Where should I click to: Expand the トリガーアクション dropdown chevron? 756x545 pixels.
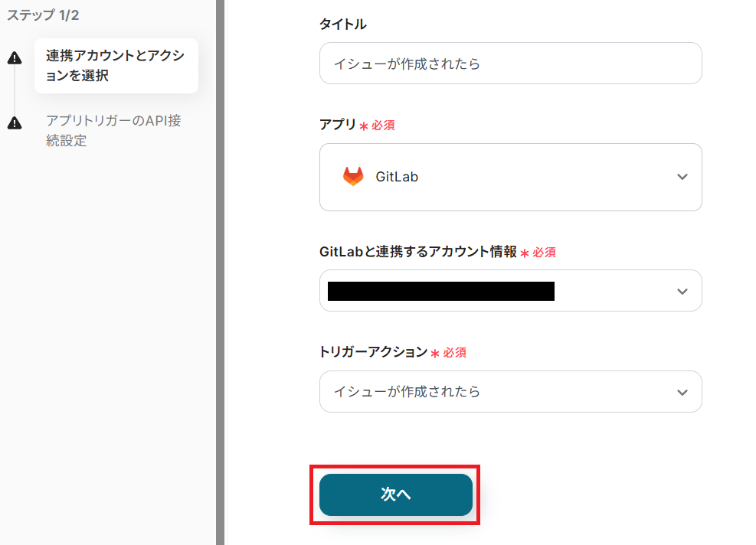682,392
